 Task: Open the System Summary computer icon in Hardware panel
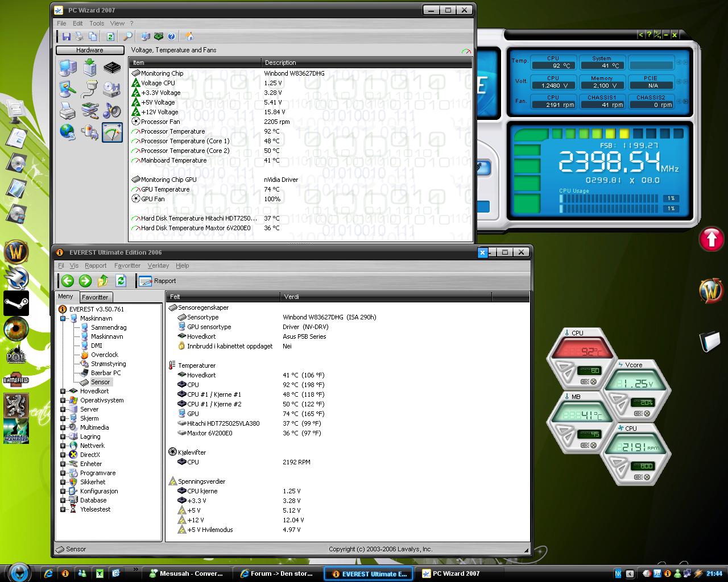click(68, 68)
